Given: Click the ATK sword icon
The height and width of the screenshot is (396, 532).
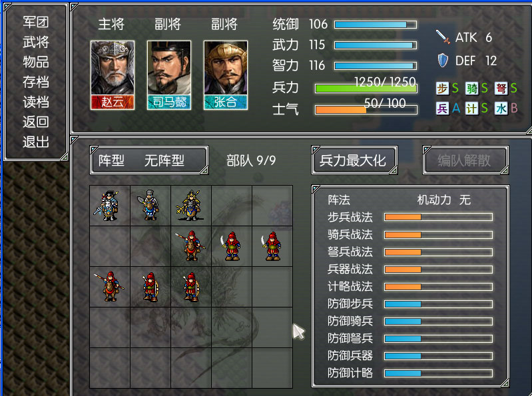Looking at the screenshot, I should [x=443, y=37].
